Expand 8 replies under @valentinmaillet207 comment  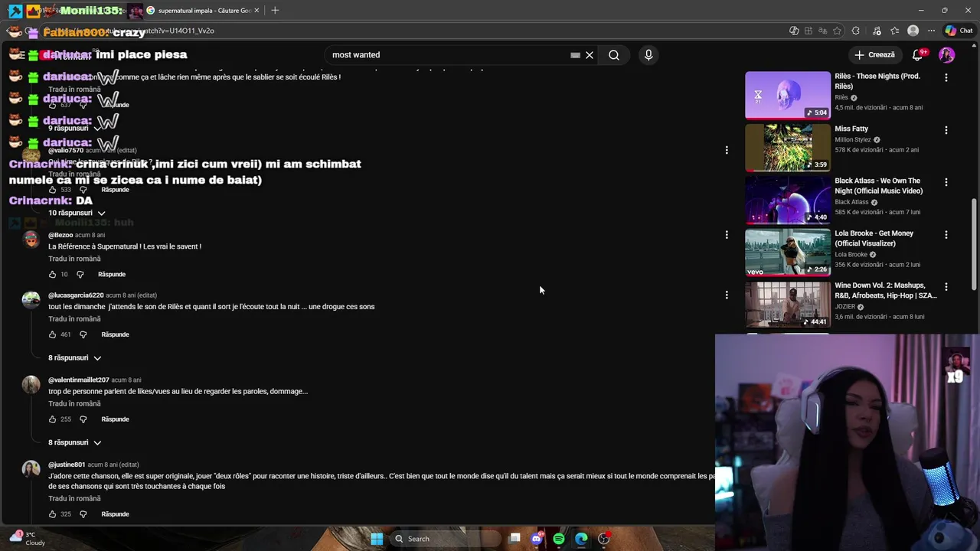coord(75,442)
